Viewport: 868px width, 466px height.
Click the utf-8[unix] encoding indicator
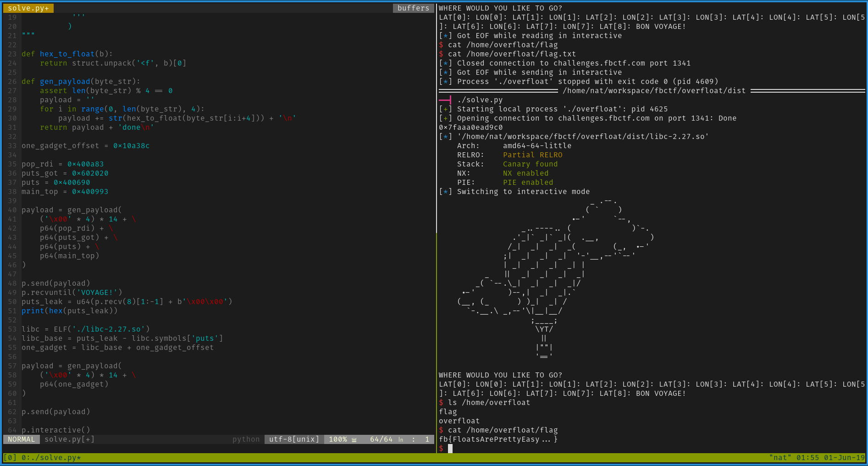pos(294,439)
